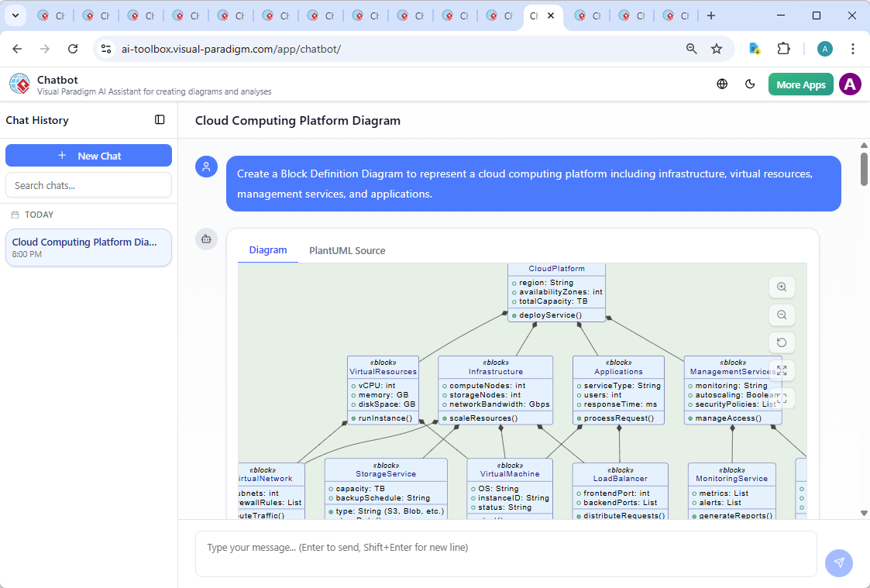This screenshot has width=870, height=588.
Task: Open the purple user account avatar menu
Action: 850,84
